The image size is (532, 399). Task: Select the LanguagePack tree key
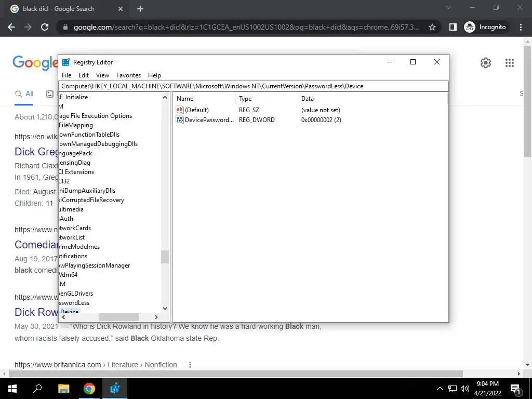[76, 153]
